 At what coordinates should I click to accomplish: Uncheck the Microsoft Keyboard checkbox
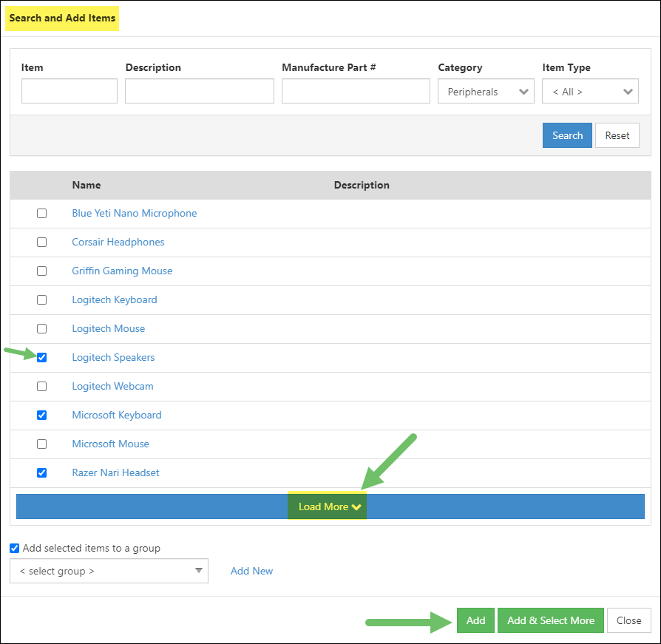(41, 415)
